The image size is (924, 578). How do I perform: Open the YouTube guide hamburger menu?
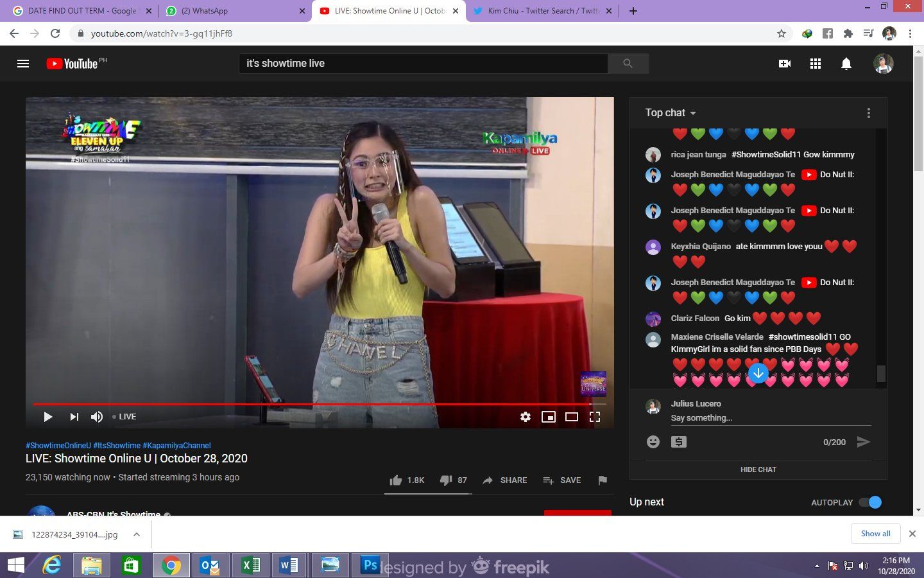tap(23, 64)
